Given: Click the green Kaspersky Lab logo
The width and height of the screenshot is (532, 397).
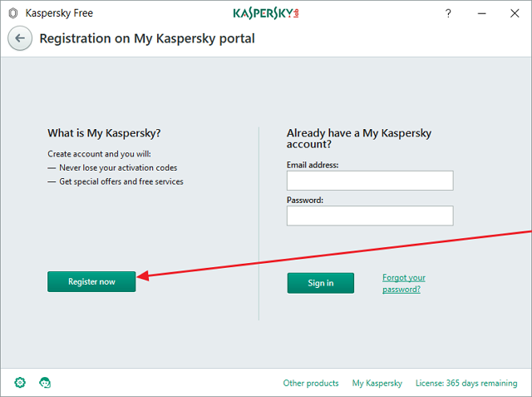Looking at the screenshot, I should tap(266, 12).
